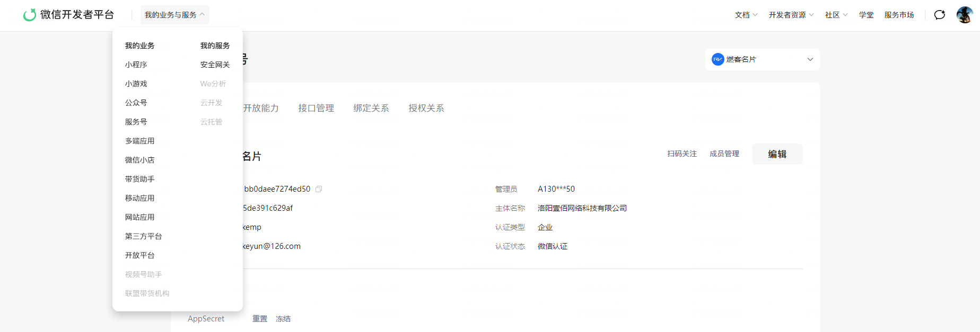Choose 服务号 in the dropdown menu
This screenshot has height=332, width=980.
[136, 122]
